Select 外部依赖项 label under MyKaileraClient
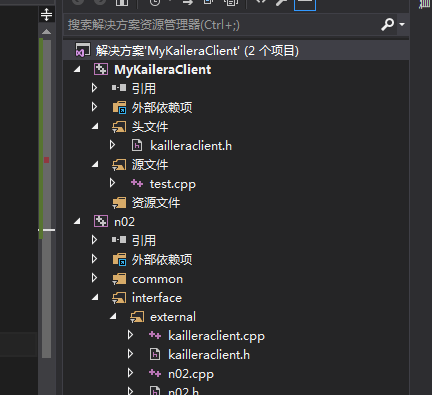Screen dimensions: 432x395 [162, 107]
